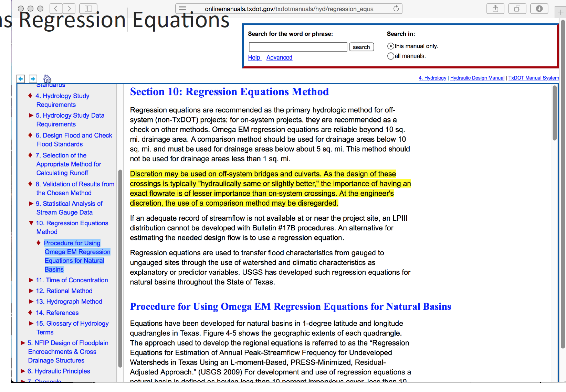Click the search phrase text field
566x392 pixels.
(x=298, y=47)
